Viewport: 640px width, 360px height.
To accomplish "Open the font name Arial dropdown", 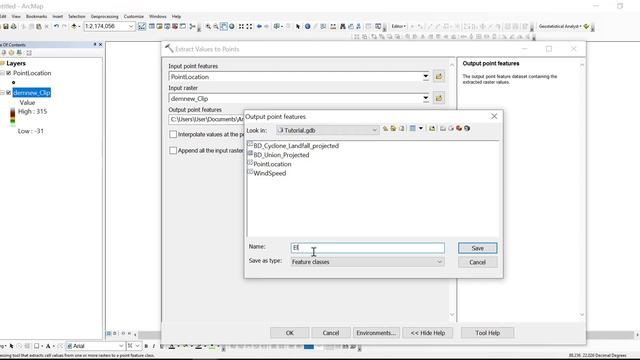I will (121, 346).
